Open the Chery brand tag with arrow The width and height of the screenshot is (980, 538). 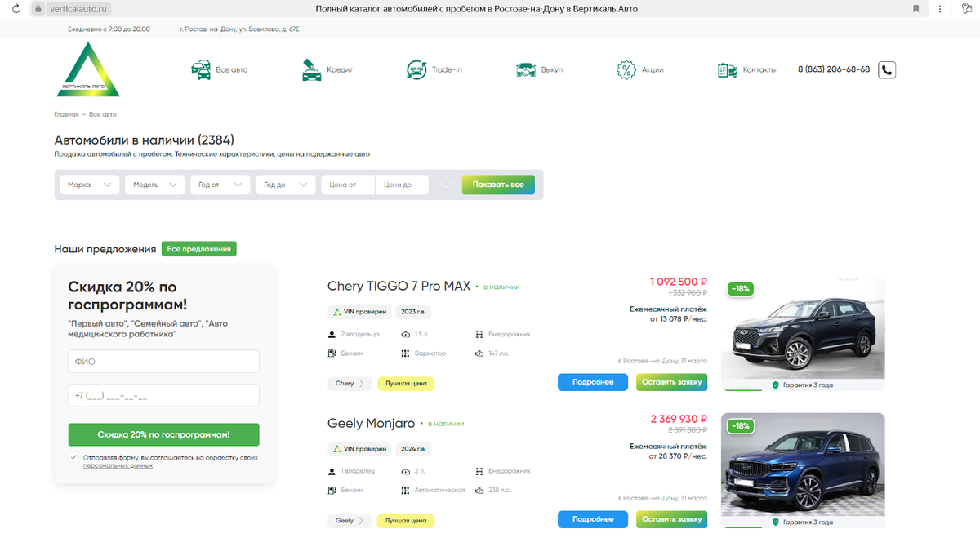pyautogui.click(x=350, y=383)
